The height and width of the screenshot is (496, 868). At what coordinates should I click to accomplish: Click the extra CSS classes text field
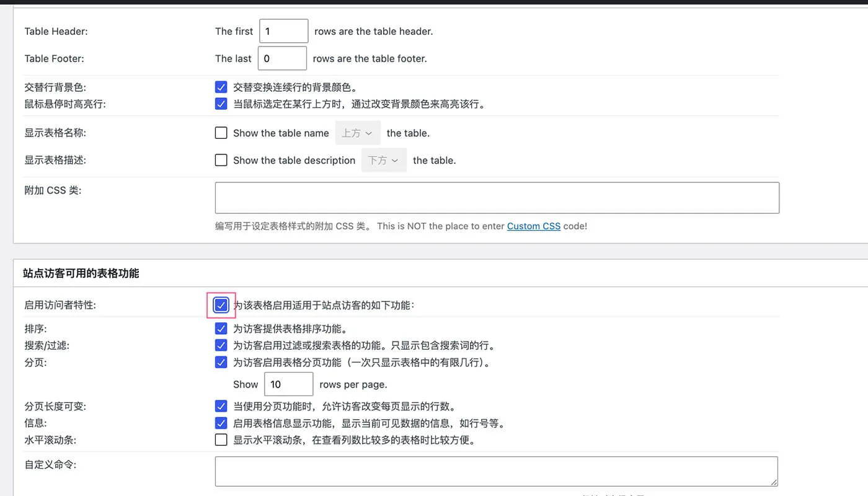[496, 198]
